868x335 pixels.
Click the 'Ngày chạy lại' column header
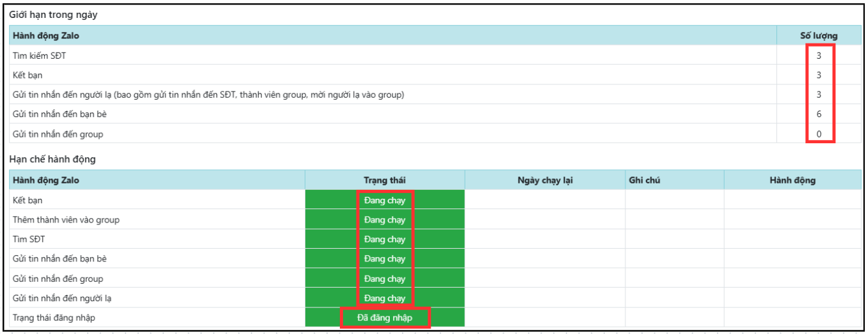click(x=544, y=180)
